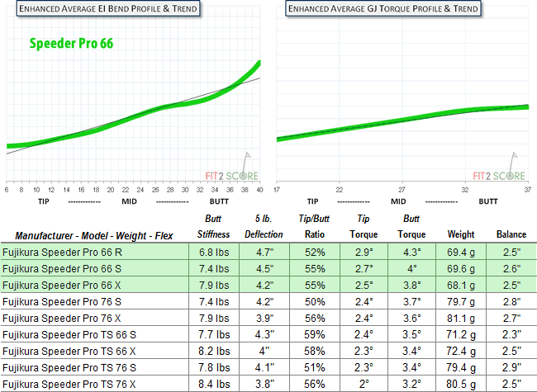This screenshot has width=537, height=392.
Task: Select the Fujikura Speeder Pro 76 X row name
Action: [62, 318]
